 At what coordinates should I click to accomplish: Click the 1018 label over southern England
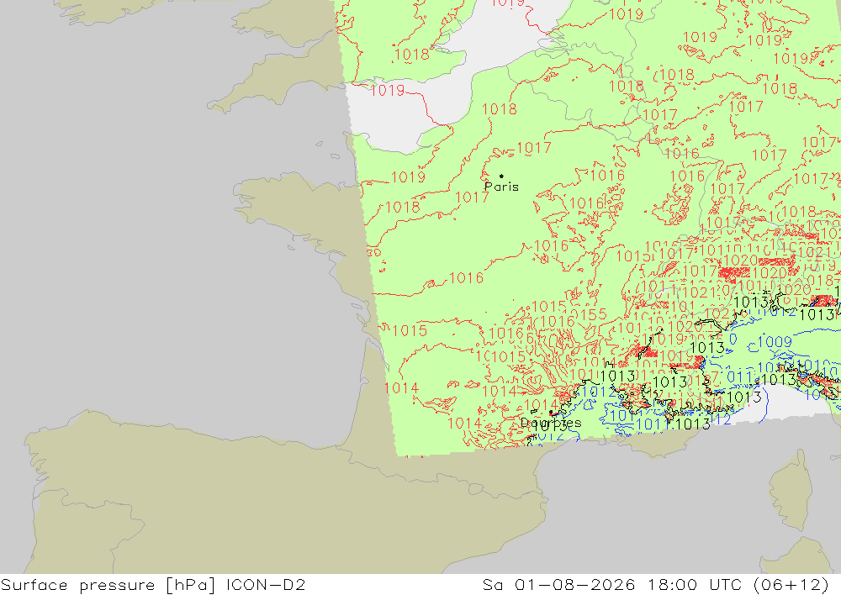(411, 54)
